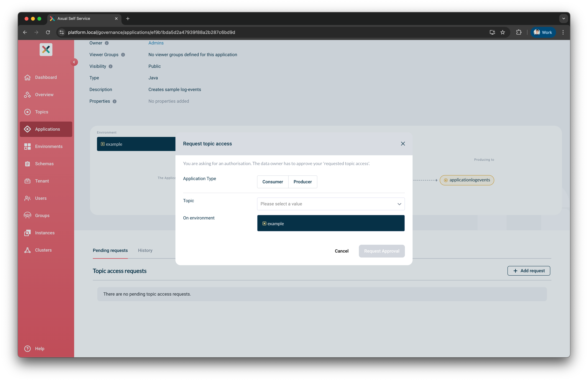
Task: Collapse the sidebar using the chevron
Action: pyautogui.click(x=74, y=62)
